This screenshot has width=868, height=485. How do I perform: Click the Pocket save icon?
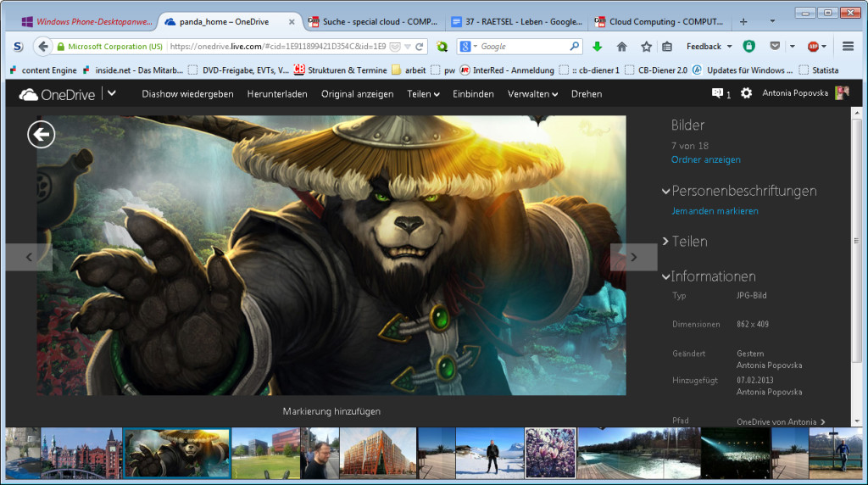click(x=775, y=47)
